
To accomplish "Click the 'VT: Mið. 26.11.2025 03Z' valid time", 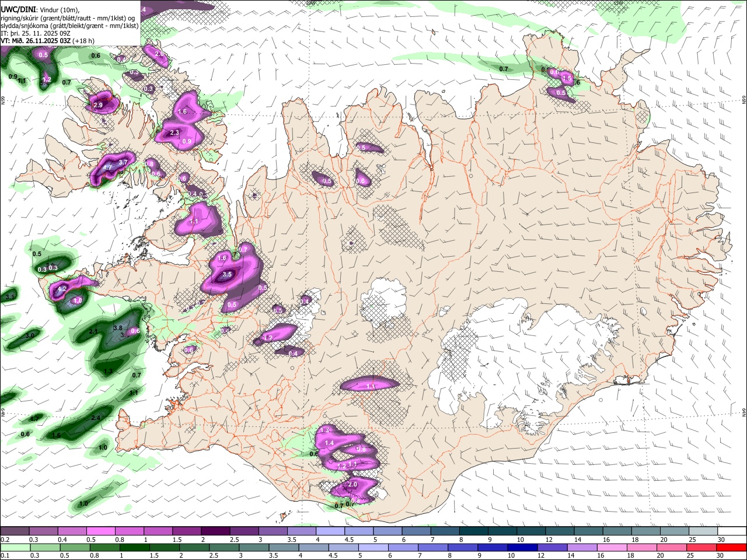I will tap(36, 41).
